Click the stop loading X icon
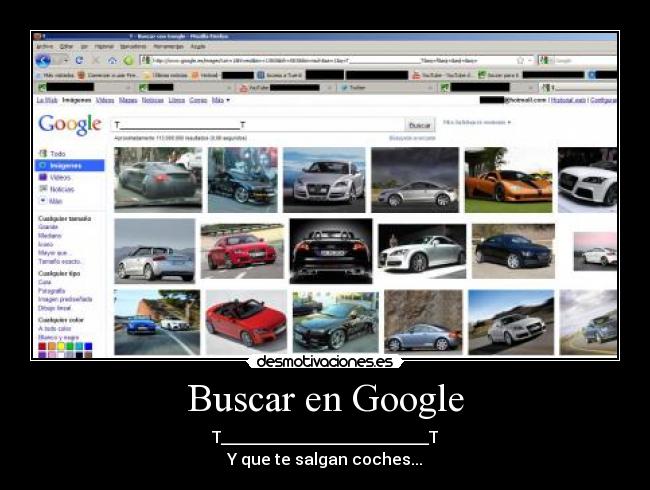This screenshot has height=490, width=650. point(96,61)
